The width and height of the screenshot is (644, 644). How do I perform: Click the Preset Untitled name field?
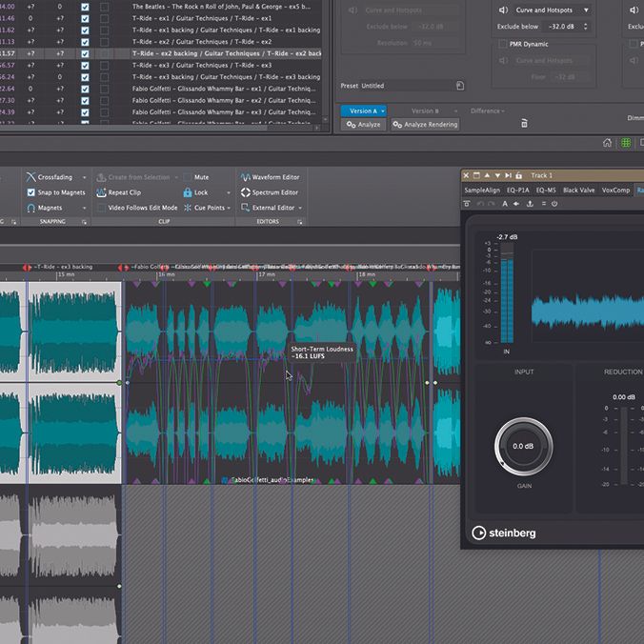click(407, 86)
